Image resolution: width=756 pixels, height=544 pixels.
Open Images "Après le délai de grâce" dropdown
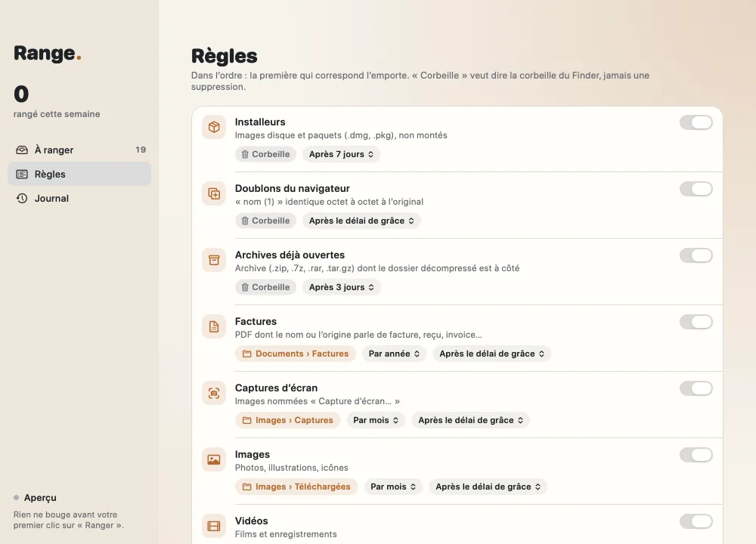pyautogui.click(x=488, y=487)
